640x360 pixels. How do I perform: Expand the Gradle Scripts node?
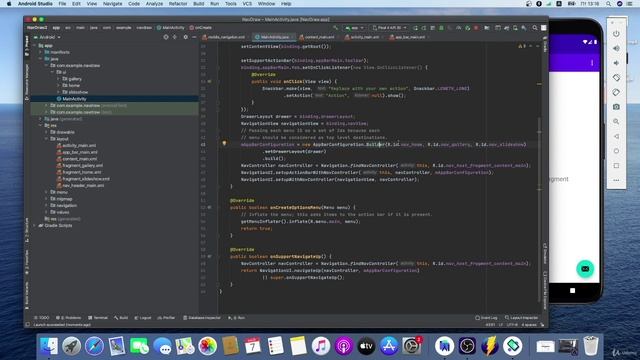tap(35, 225)
